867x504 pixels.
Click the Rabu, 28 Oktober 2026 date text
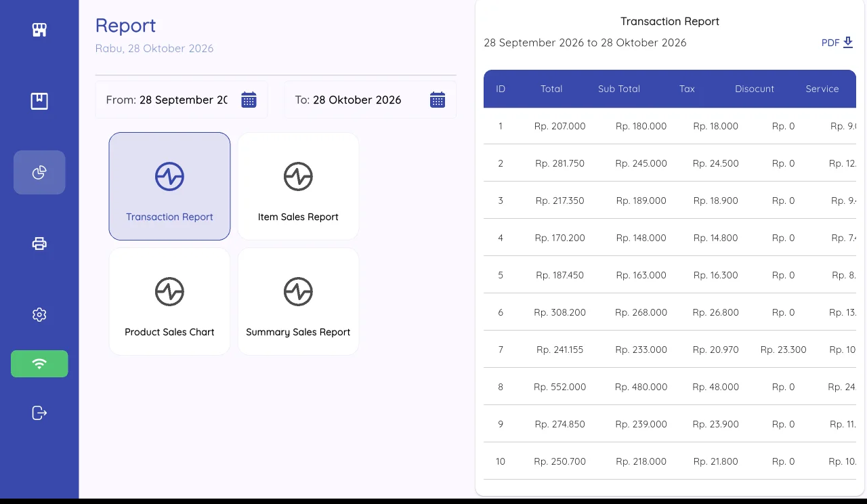coord(154,48)
